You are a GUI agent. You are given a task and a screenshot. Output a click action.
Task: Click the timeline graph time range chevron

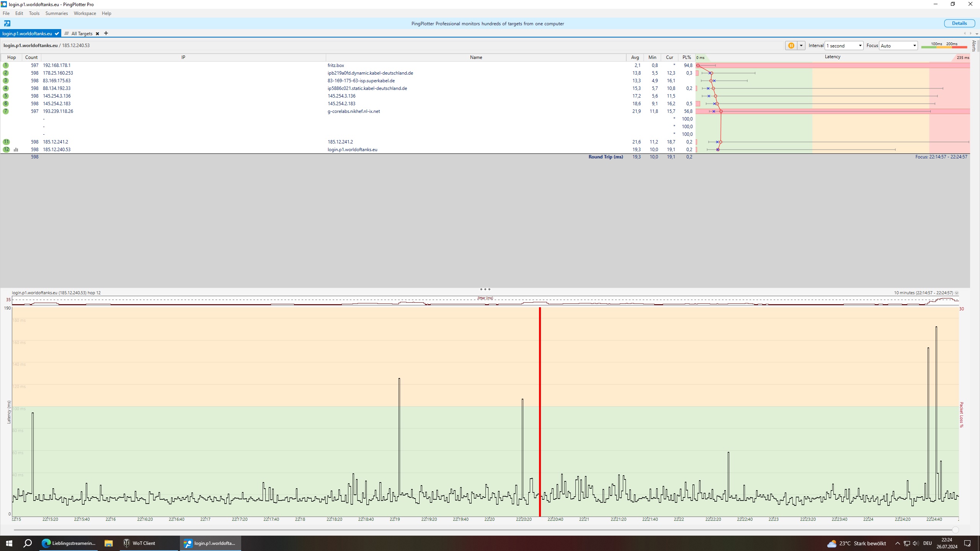(957, 293)
